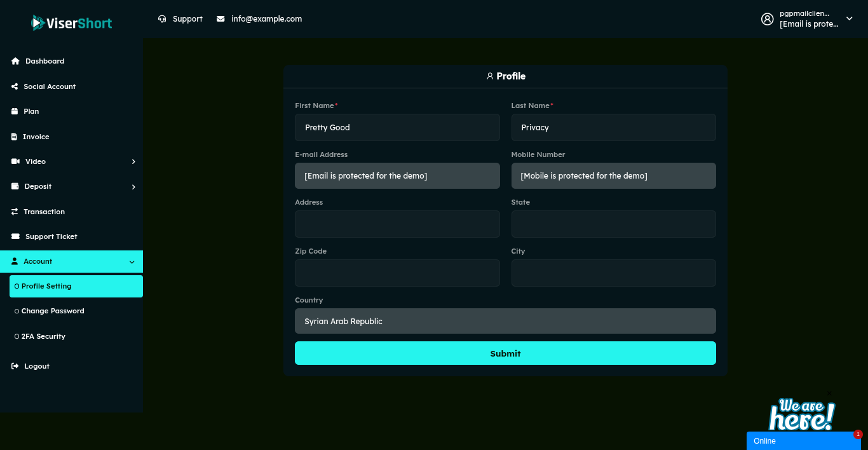Select the Profile Setting menu item
The image size is (868, 450).
coord(46,286)
